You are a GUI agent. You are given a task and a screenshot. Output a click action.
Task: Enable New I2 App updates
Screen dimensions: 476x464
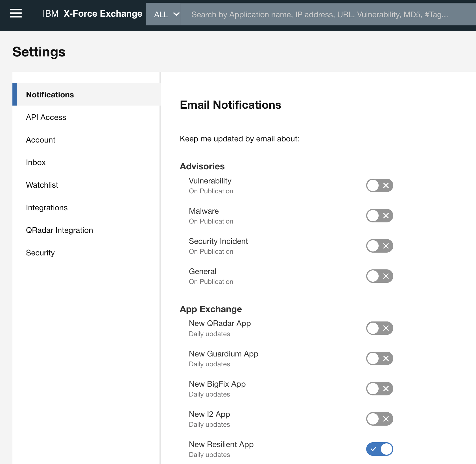click(379, 419)
